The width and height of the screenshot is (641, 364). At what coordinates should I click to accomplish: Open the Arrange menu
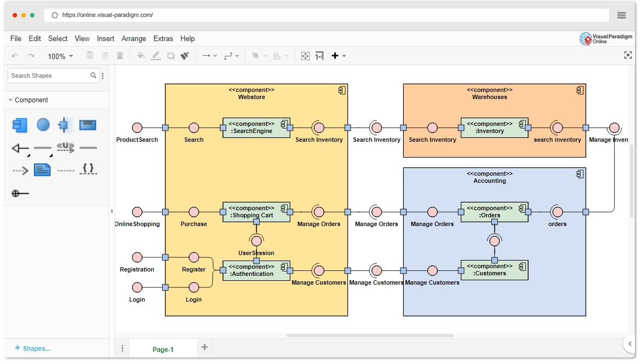134,38
